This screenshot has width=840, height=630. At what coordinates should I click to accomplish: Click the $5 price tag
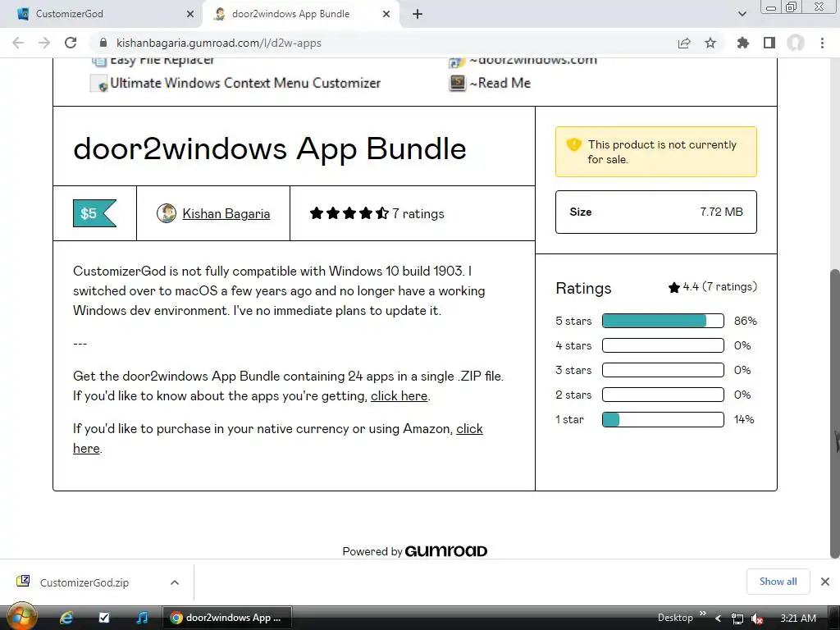click(x=94, y=213)
